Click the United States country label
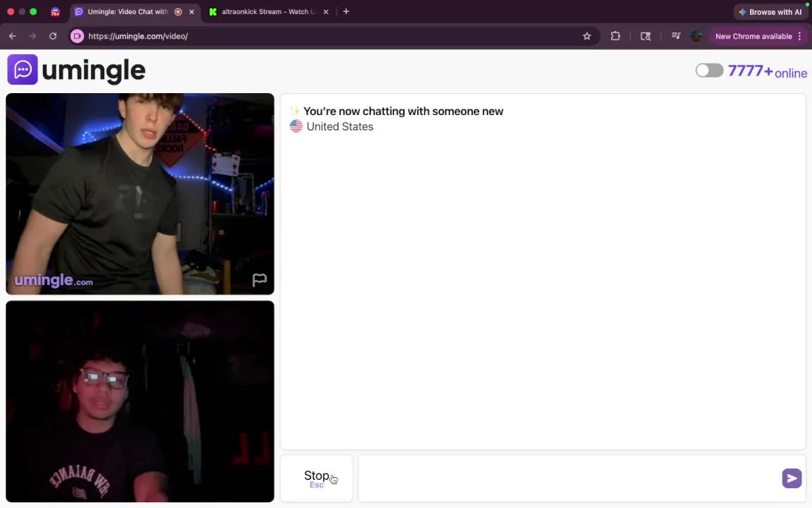Viewport: 812px width, 508px height. point(340,126)
